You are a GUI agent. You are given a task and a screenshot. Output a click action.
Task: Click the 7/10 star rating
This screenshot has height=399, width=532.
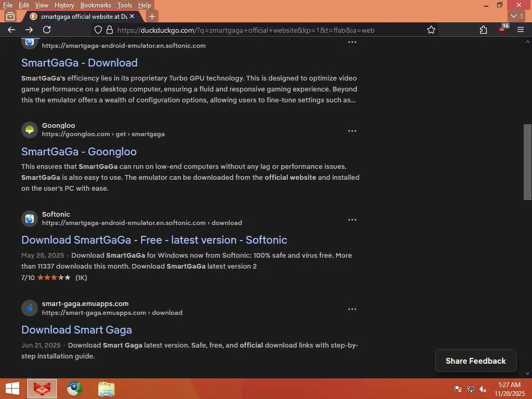(54, 277)
